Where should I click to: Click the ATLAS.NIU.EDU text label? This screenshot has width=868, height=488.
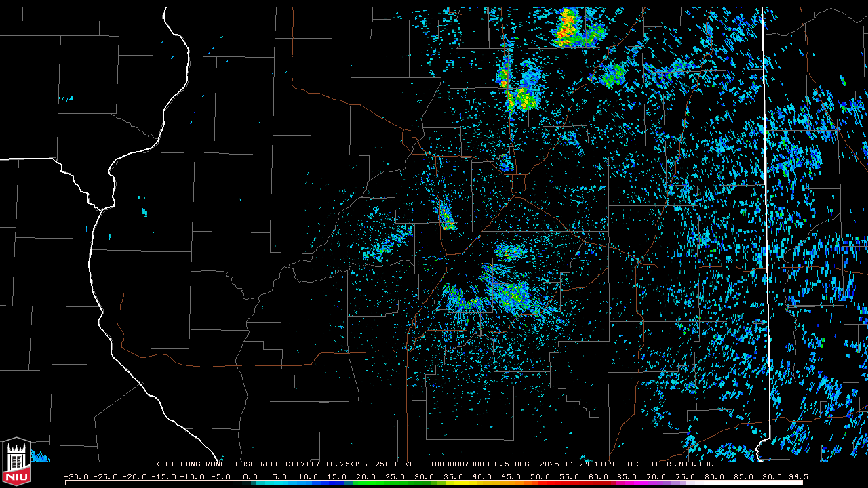(681, 464)
